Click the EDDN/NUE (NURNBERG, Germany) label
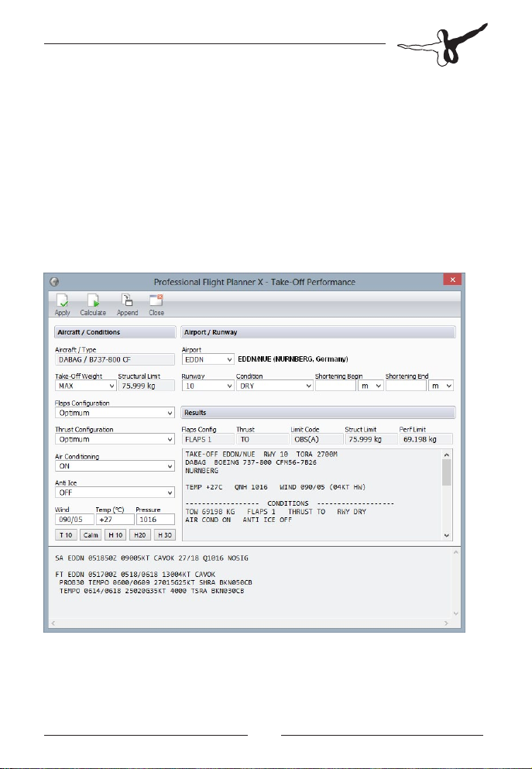Screen dimensions: 532x769 pyautogui.click(x=293, y=359)
